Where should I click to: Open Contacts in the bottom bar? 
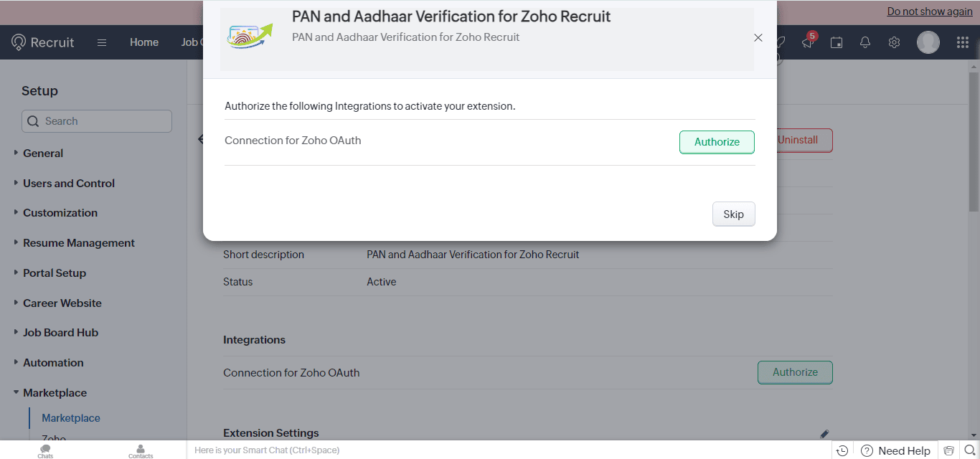coord(141,450)
